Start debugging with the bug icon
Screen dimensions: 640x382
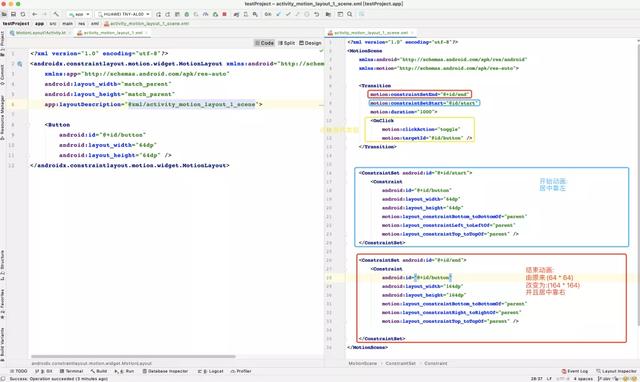pyautogui.click(x=187, y=14)
